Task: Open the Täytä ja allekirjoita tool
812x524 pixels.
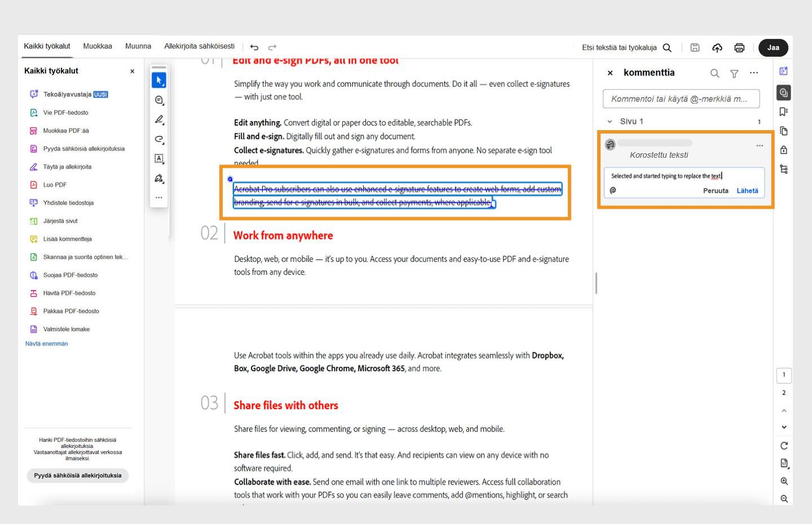Action: [x=60, y=167]
